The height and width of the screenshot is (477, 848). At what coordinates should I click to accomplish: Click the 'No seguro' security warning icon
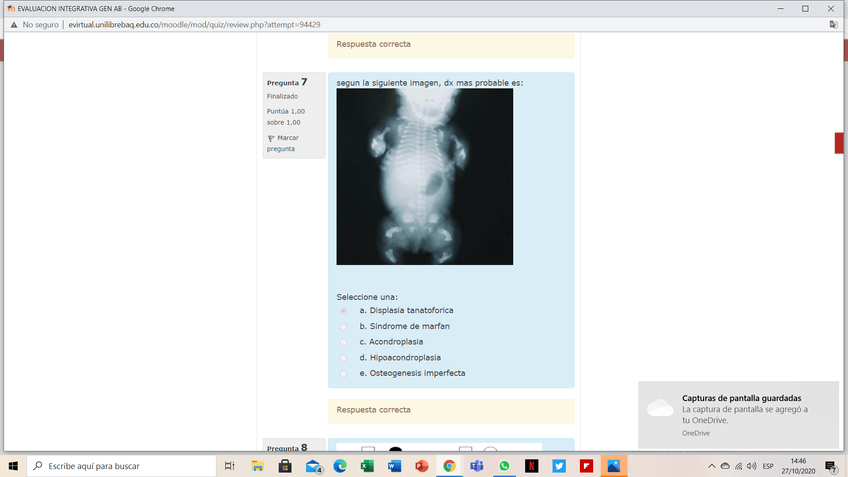pyautogui.click(x=14, y=24)
